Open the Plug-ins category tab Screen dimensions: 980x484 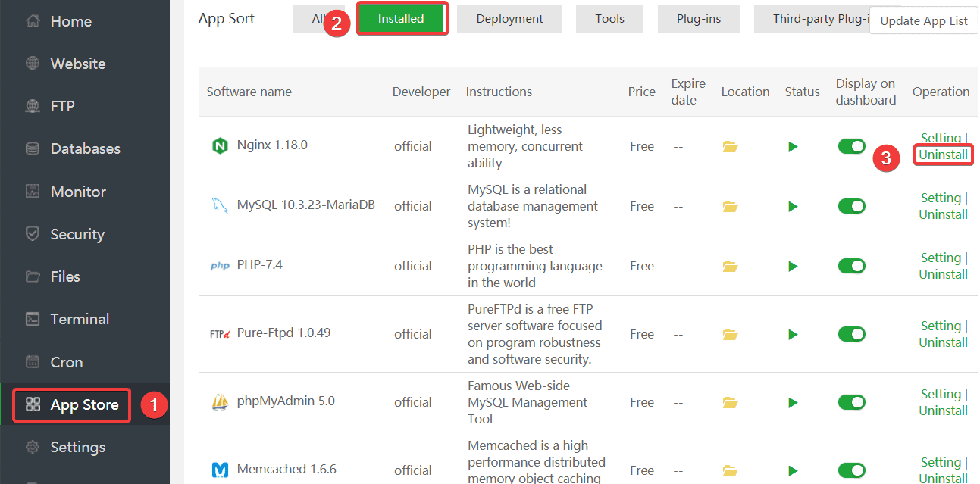(697, 19)
